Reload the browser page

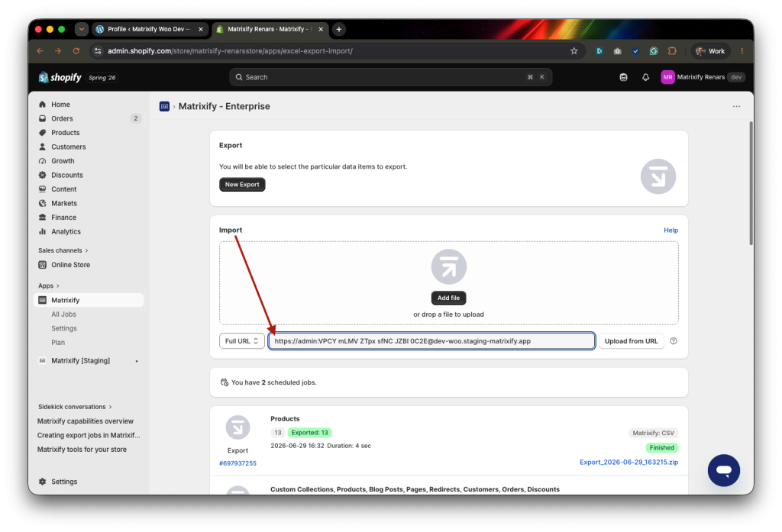pyautogui.click(x=76, y=51)
